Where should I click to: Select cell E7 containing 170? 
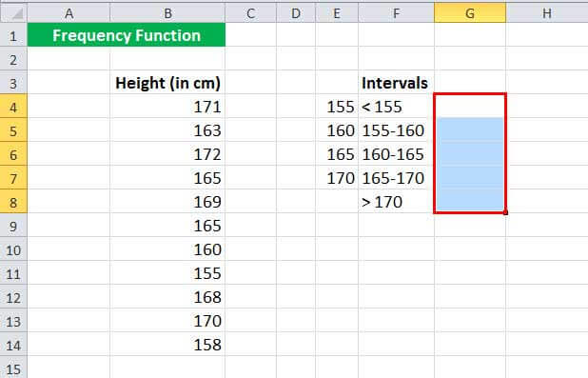point(337,177)
